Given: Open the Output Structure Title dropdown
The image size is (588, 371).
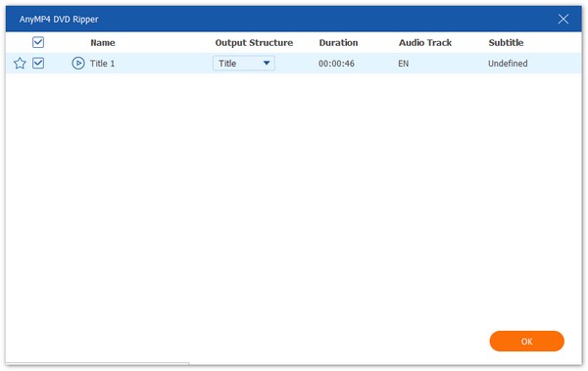Looking at the screenshot, I should point(244,64).
